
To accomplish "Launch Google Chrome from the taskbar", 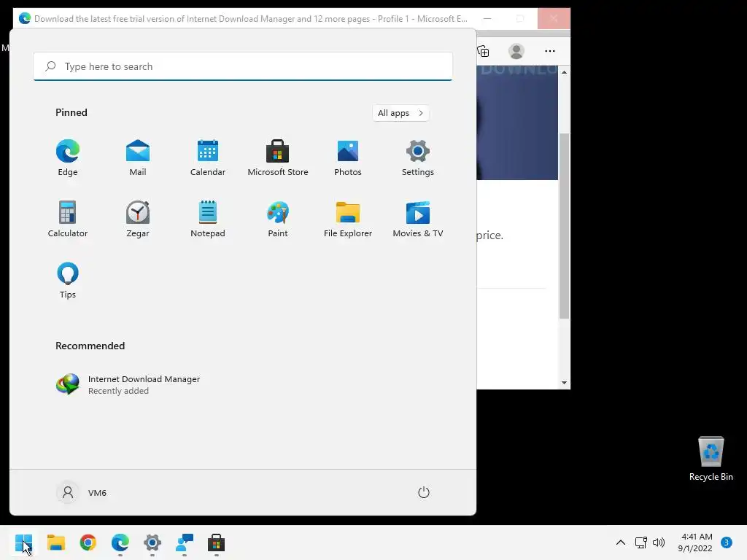I will tap(88, 542).
